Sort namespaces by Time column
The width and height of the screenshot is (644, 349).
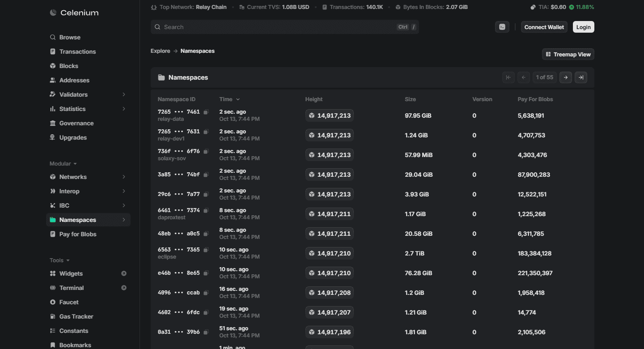tap(229, 99)
